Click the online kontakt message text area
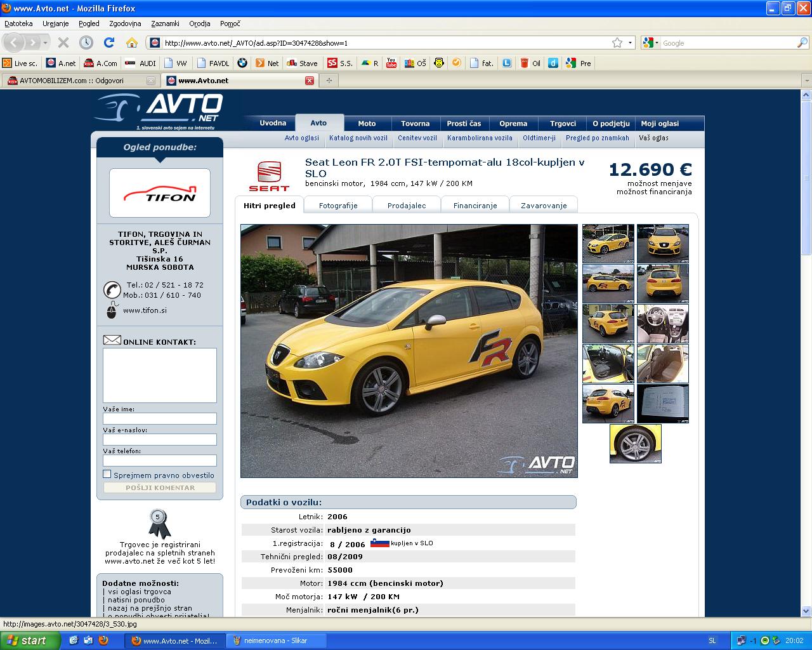 coord(160,375)
